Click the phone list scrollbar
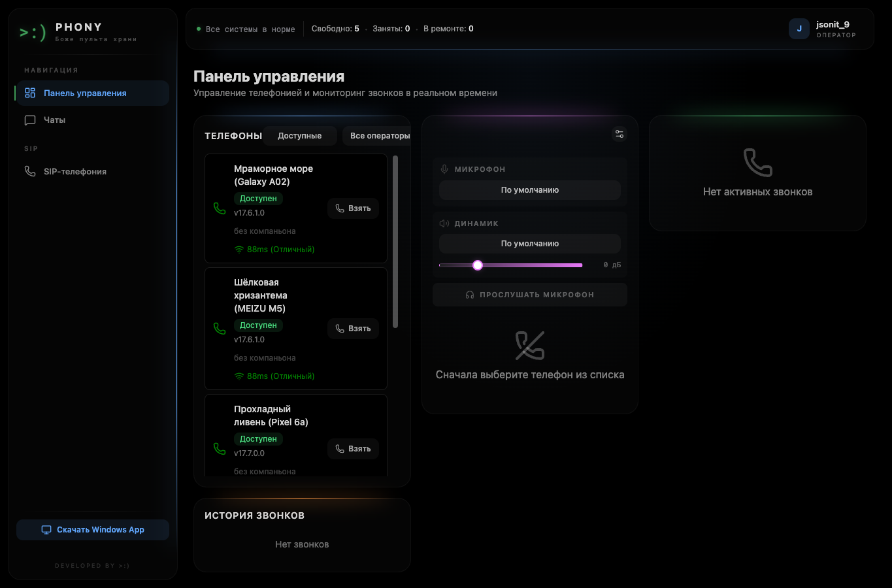The width and height of the screenshot is (892, 588). pyautogui.click(x=395, y=242)
